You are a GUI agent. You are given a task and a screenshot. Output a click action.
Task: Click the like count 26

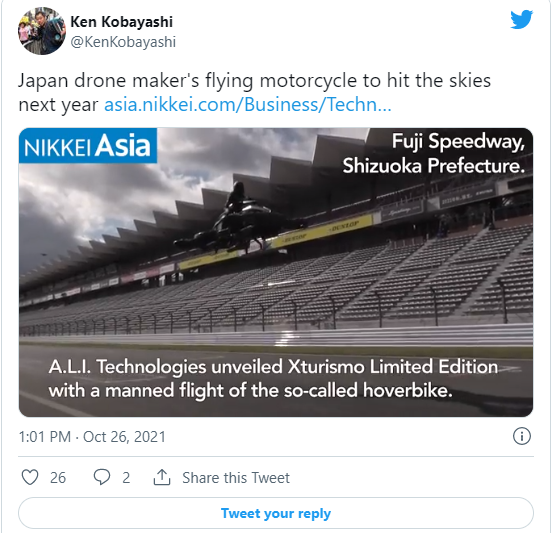coord(58,478)
